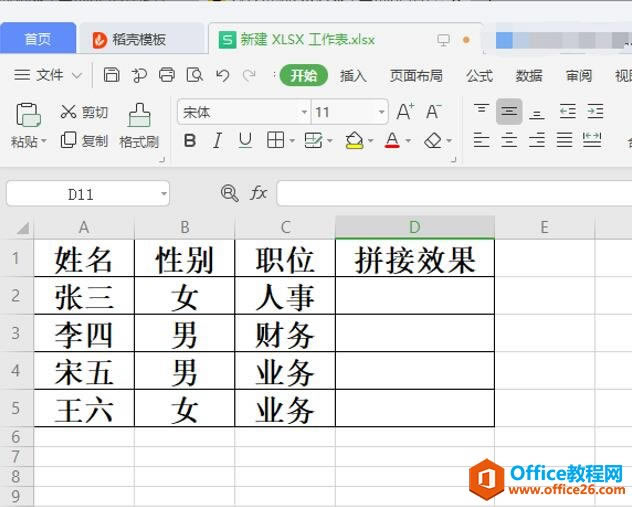
Task: Align text to bottom of cell
Action: coord(537,113)
